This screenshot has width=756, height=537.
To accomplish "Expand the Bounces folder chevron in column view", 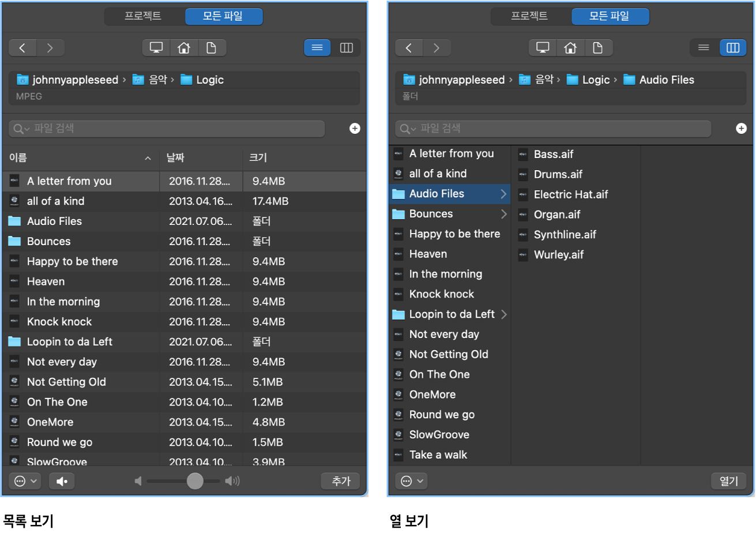I will coord(503,214).
